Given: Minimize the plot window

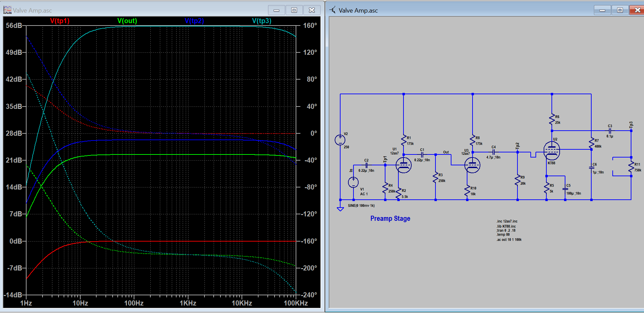Looking at the screenshot, I should pyautogui.click(x=277, y=10).
